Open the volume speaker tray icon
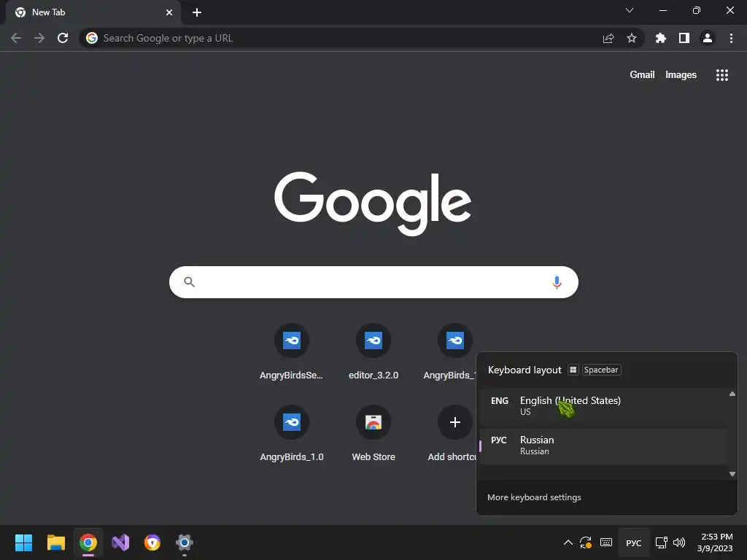 (679, 542)
